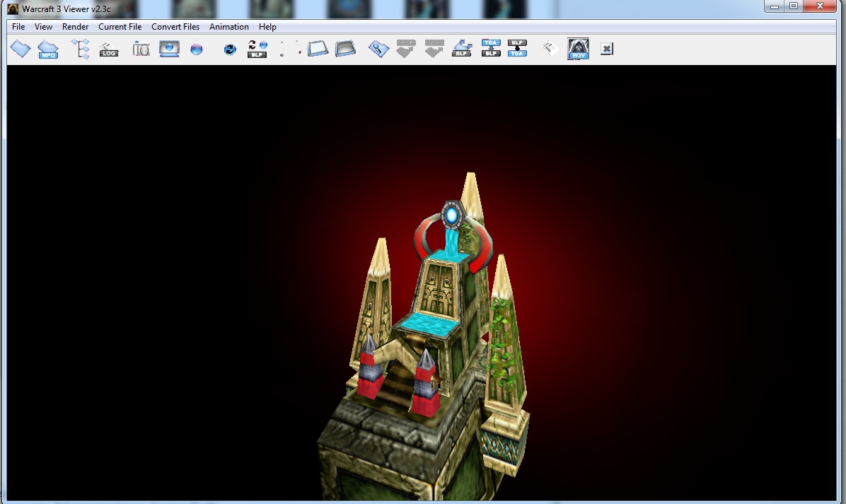The width and height of the screenshot is (846, 504).
Task: Open the Current File menu
Action: point(120,26)
